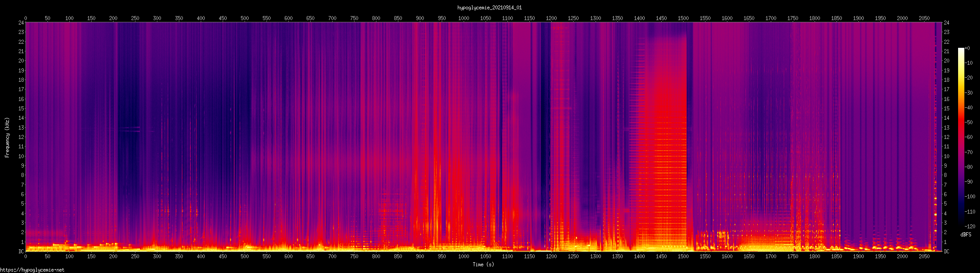Click the 0 tick on top time axis
This screenshot has height=273, width=980.
pos(25,18)
